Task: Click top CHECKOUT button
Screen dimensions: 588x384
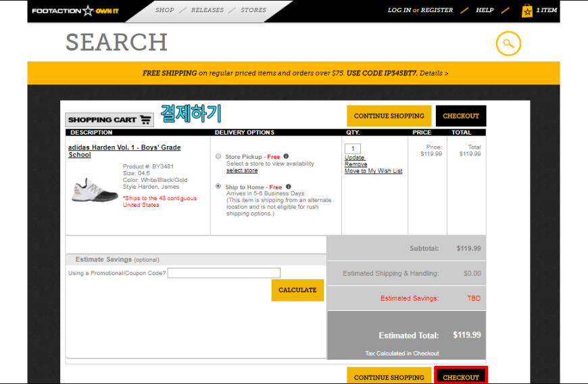Action: click(x=461, y=116)
